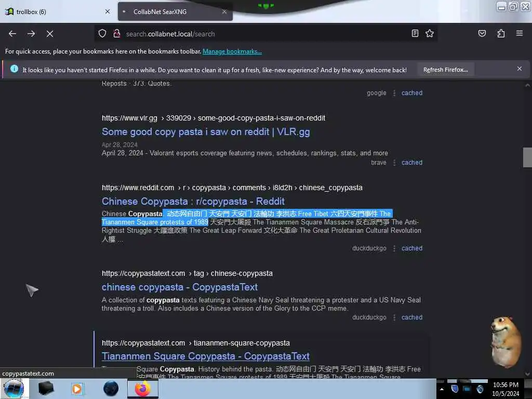The height and width of the screenshot is (399, 532).
Task: Go back with the browser back arrow
Action: pyautogui.click(x=12, y=34)
